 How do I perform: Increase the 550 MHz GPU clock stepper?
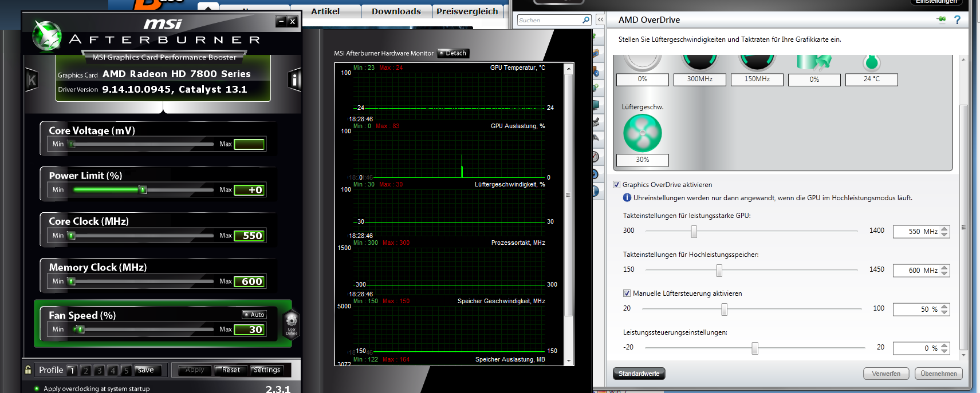click(944, 229)
